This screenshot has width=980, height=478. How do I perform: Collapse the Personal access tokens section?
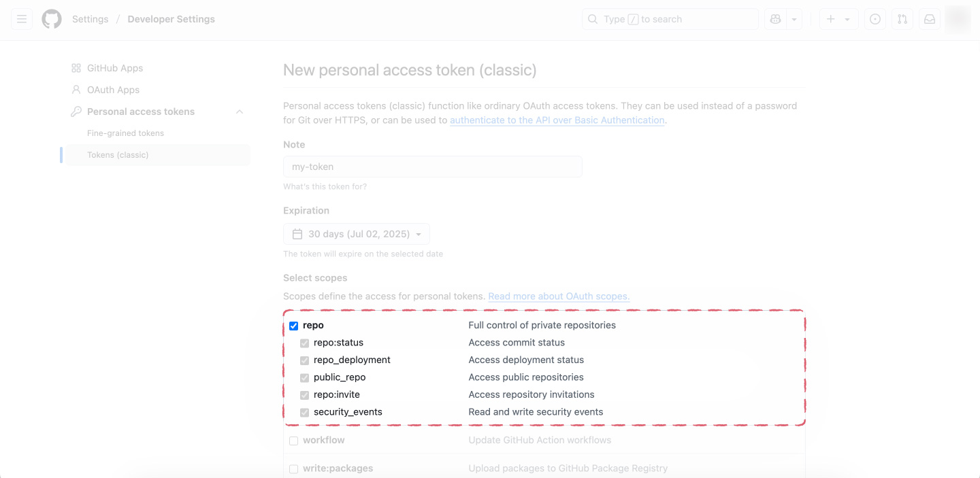point(239,111)
